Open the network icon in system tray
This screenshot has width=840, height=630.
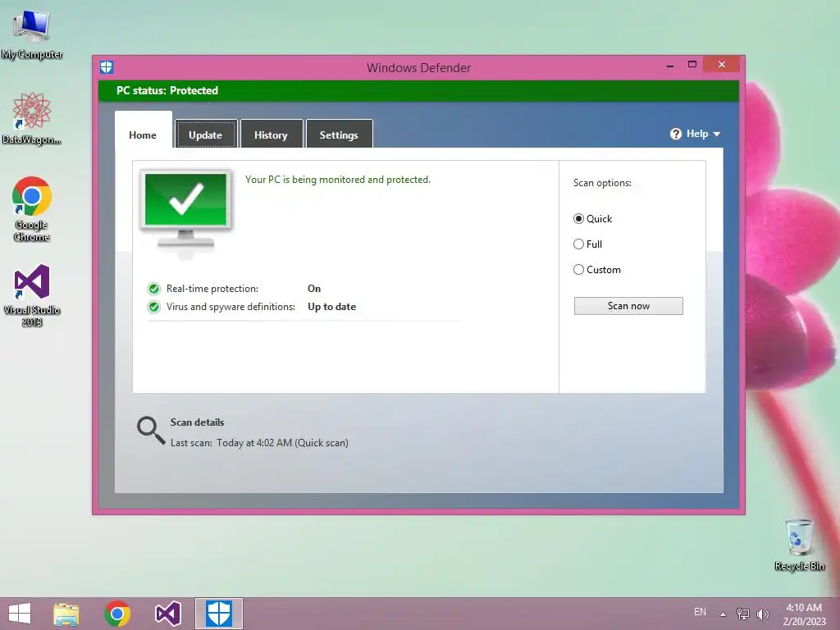point(743,614)
